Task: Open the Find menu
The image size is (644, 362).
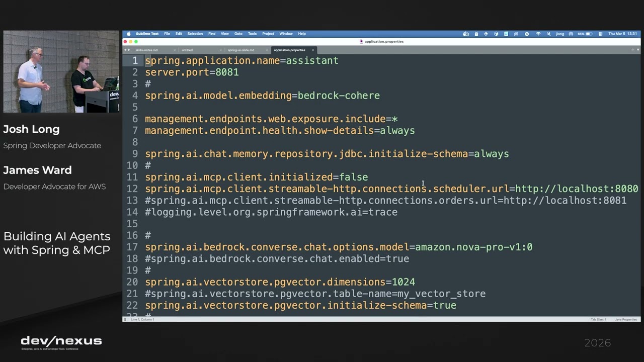Action: (x=212, y=34)
